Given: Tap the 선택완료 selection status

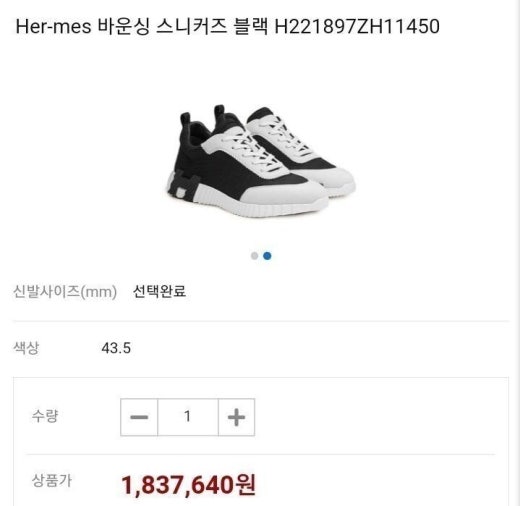Looking at the screenshot, I should (159, 292).
